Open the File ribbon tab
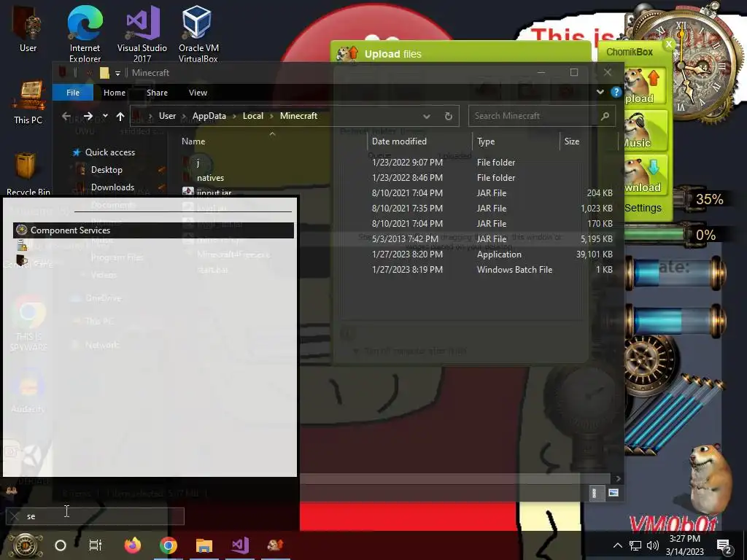 (x=73, y=93)
